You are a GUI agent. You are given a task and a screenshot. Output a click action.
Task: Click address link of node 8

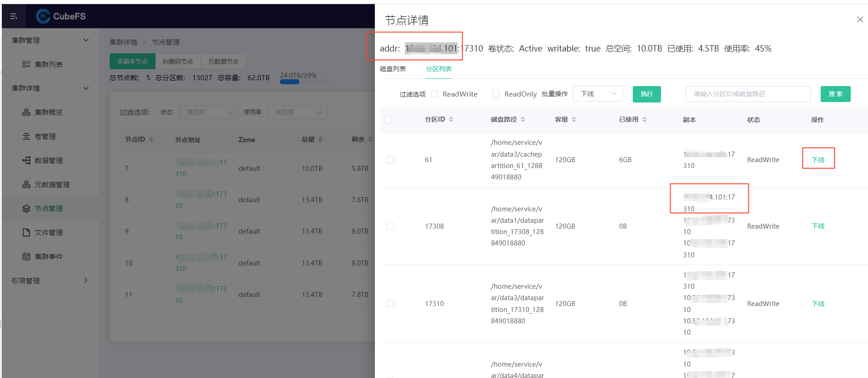click(201, 199)
